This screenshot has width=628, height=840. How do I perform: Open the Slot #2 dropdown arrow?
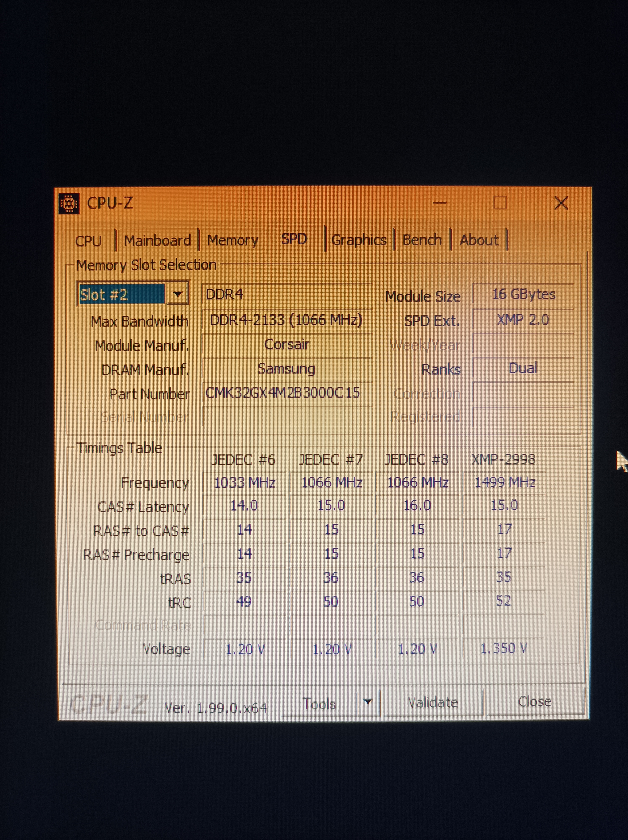178,294
